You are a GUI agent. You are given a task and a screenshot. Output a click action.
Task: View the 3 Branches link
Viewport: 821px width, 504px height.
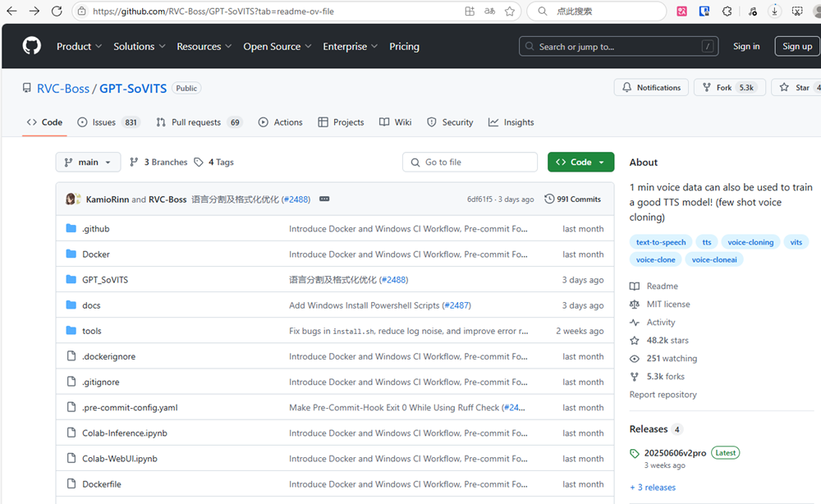tap(158, 163)
